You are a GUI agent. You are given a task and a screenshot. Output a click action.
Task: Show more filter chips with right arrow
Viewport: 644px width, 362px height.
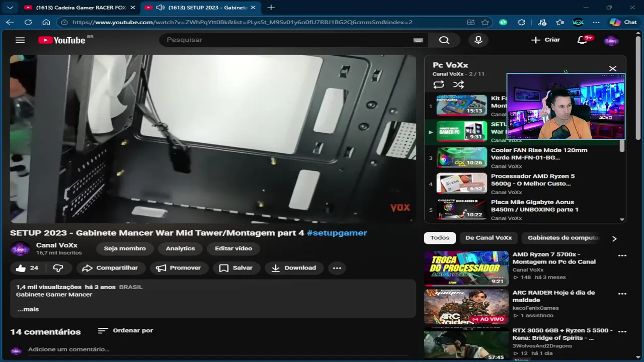click(614, 238)
